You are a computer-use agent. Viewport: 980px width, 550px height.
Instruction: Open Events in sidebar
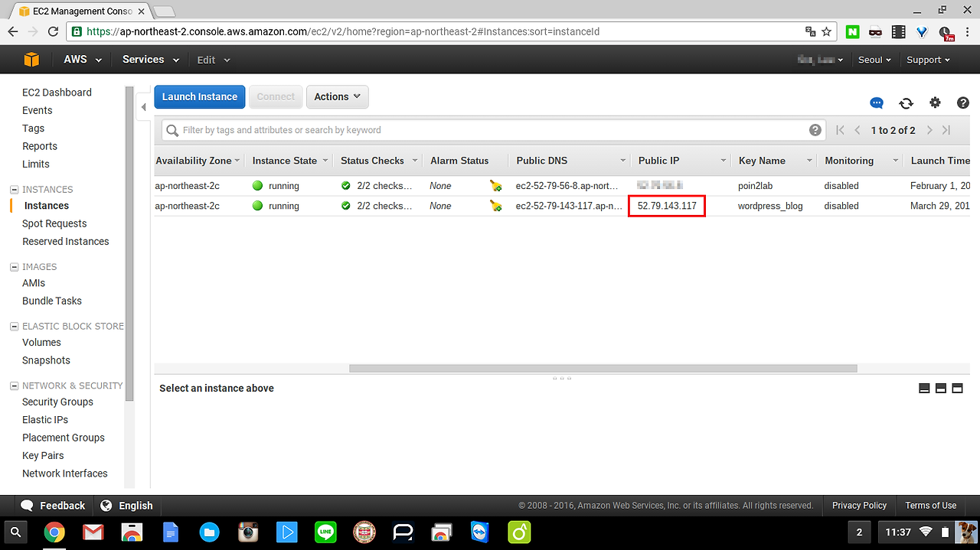coord(38,110)
